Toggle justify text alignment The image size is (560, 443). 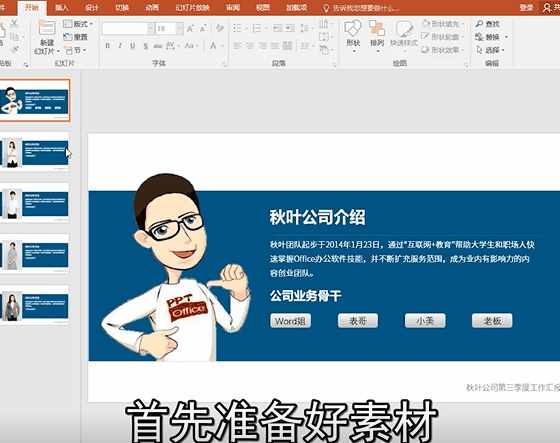(x=275, y=46)
